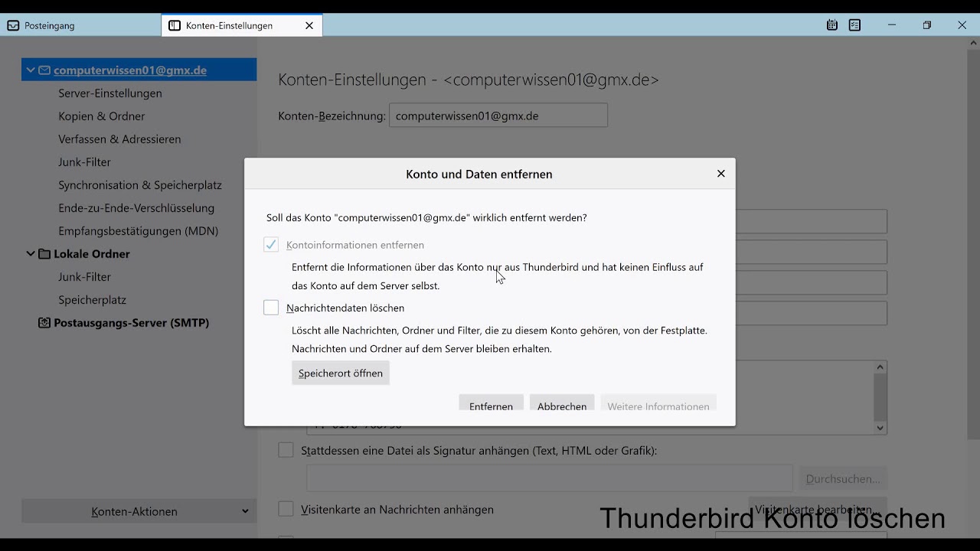
Task: Click signature box scroll-up arrow
Action: 880,367
